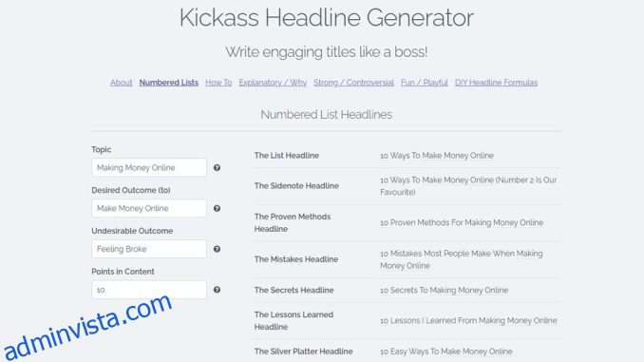Viewport: 644px width, 362px height.
Task: Click 'The List Headline' label
Action: point(286,155)
